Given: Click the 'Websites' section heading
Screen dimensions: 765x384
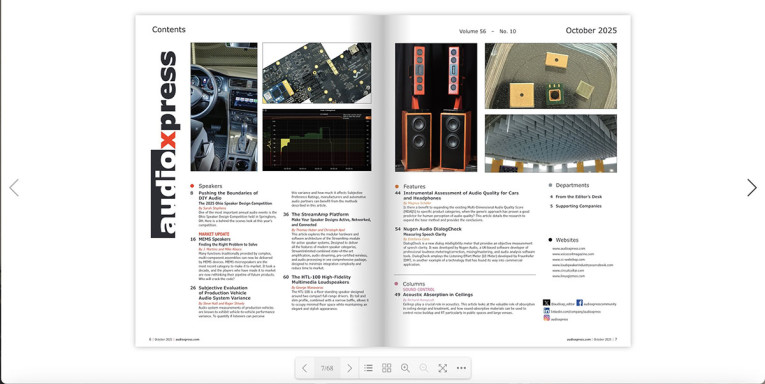Looking at the screenshot, I should [567, 240].
